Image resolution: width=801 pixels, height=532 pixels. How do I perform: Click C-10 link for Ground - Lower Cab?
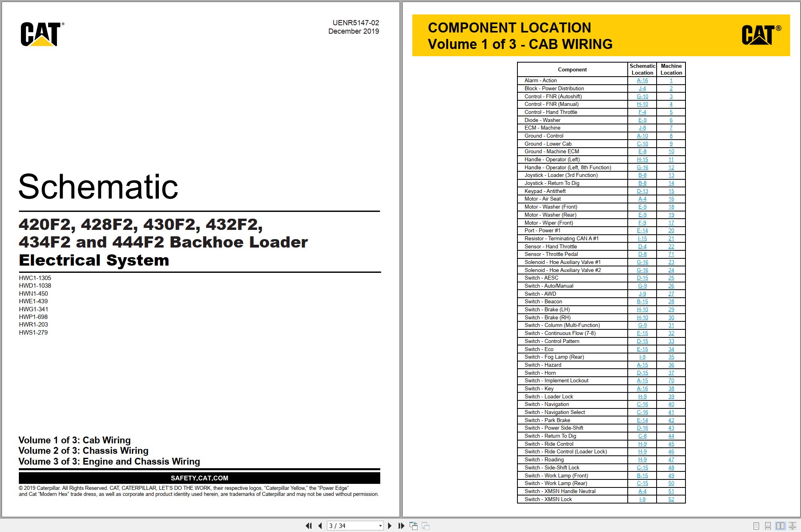coord(642,144)
